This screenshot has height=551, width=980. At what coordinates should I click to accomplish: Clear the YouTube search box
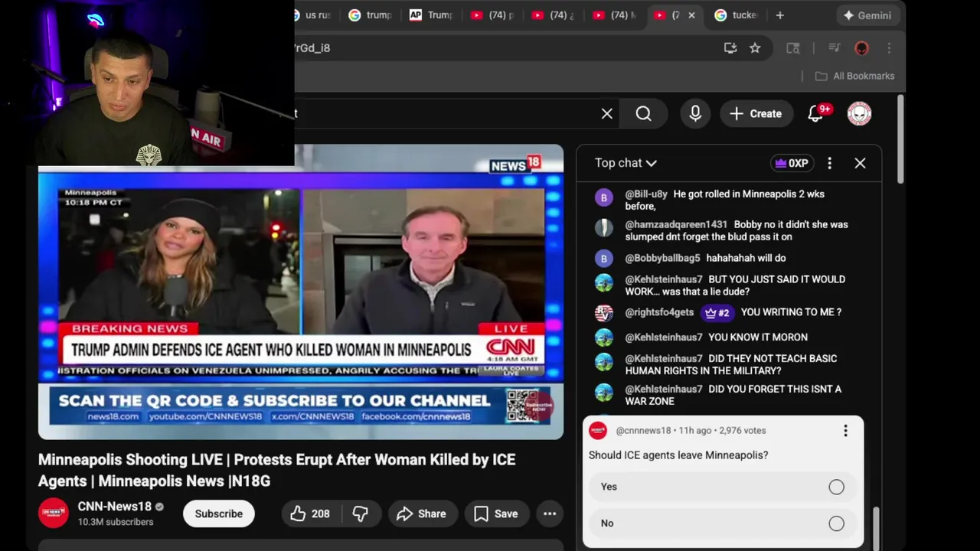(x=606, y=114)
